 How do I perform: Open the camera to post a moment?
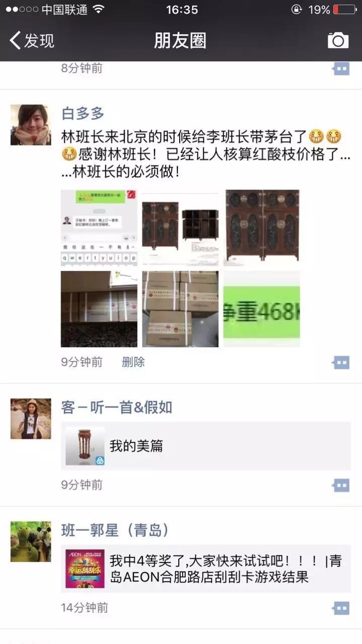click(x=338, y=40)
